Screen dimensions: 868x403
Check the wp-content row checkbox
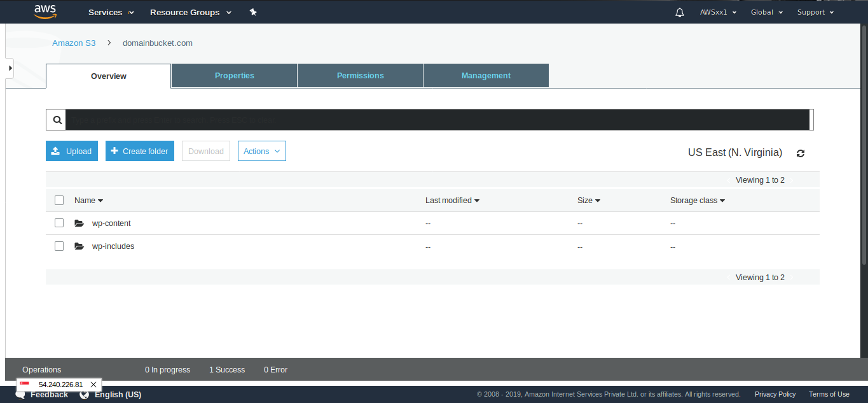pos(59,223)
